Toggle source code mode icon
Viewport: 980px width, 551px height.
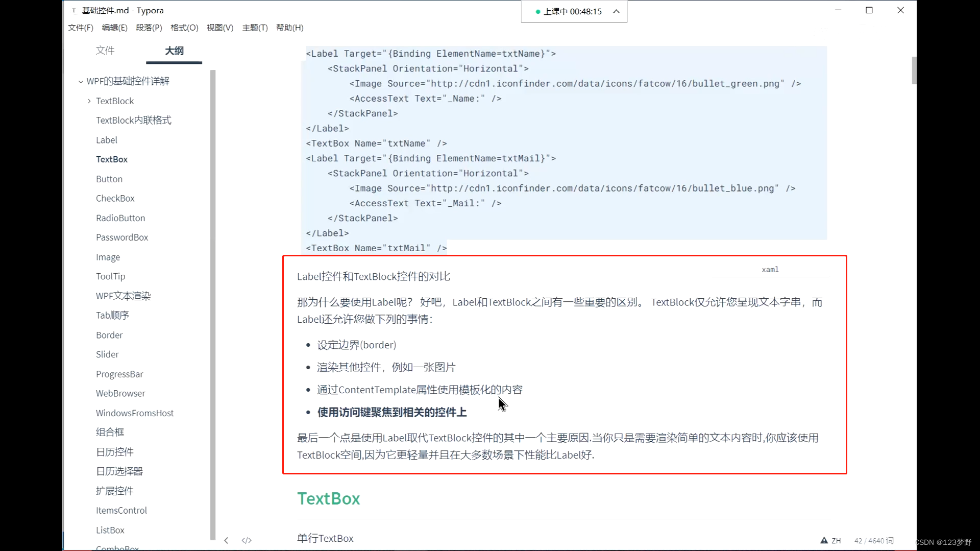pyautogui.click(x=247, y=540)
